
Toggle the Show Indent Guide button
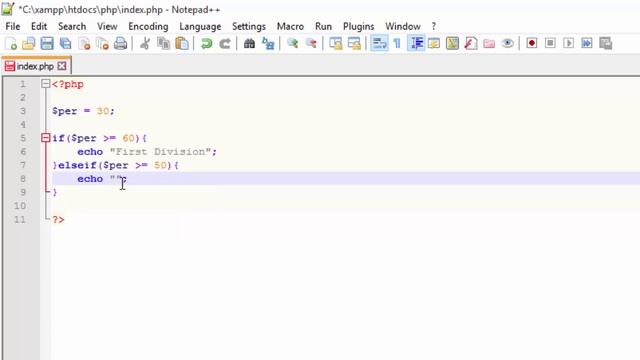click(x=416, y=43)
